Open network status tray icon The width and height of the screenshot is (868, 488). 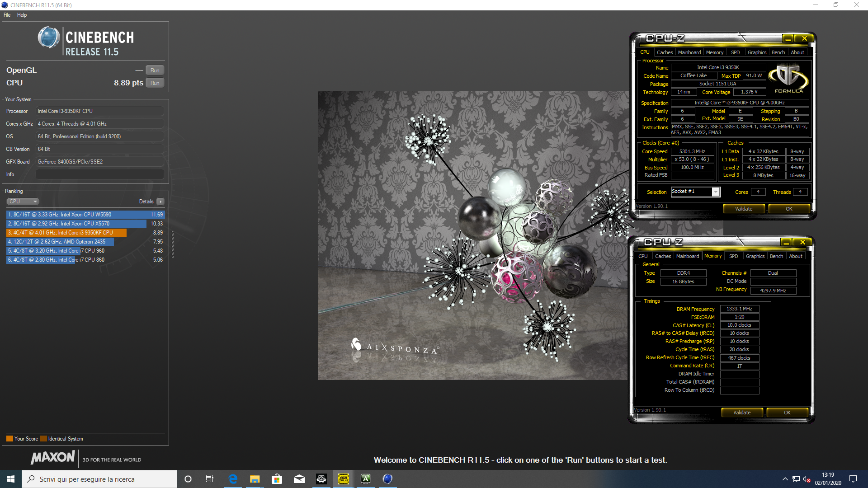796,479
